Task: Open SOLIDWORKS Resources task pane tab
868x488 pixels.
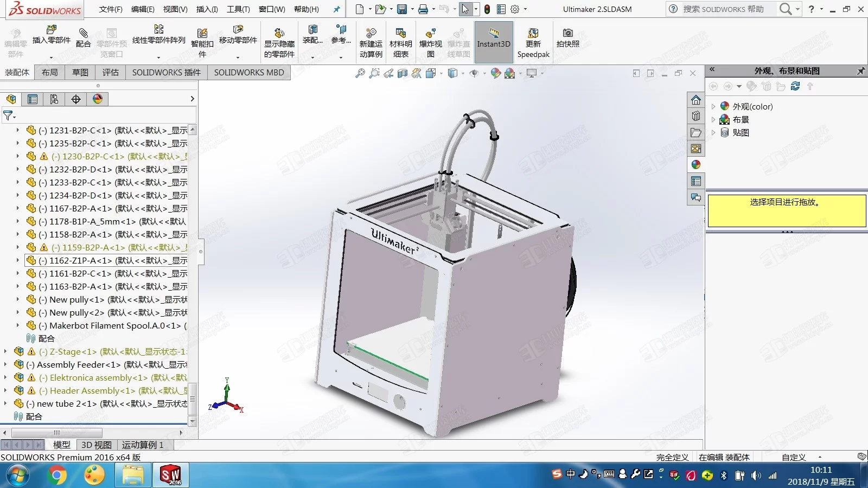Action: [x=696, y=100]
